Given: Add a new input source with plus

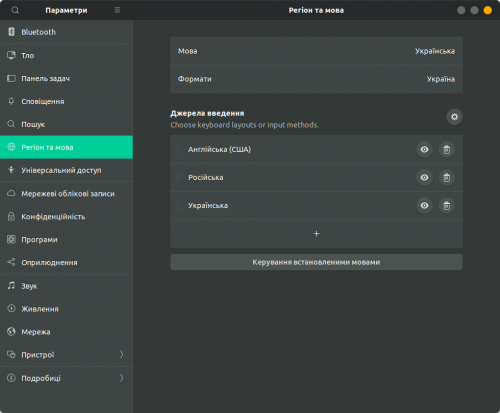Looking at the screenshot, I should tap(316, 234).
